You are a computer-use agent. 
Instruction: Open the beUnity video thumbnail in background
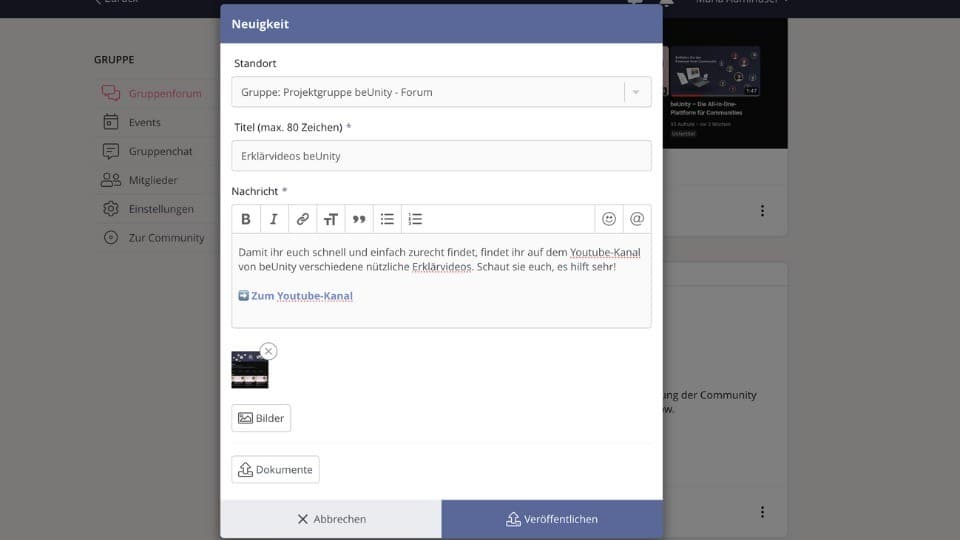click(715, 71)
